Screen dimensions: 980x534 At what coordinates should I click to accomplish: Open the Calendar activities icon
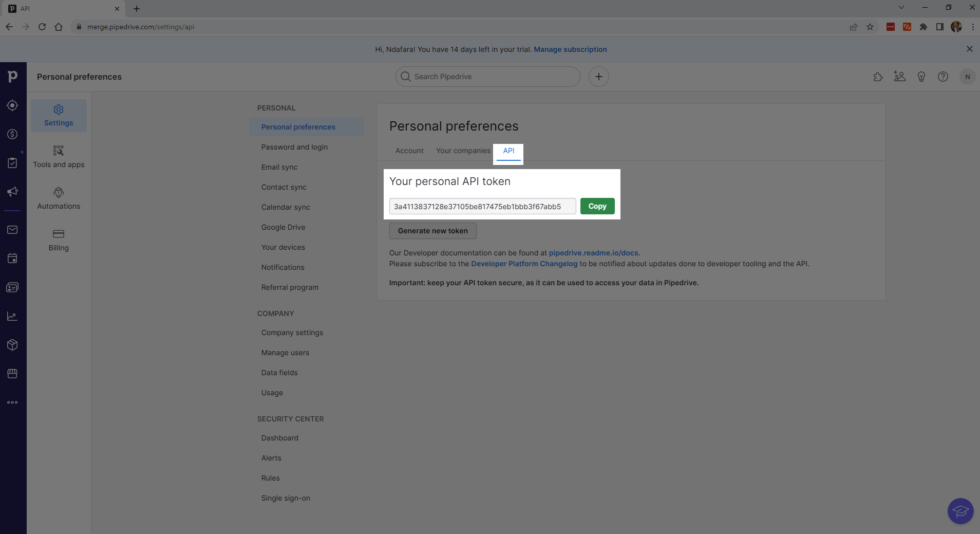(x=12, y=258)
